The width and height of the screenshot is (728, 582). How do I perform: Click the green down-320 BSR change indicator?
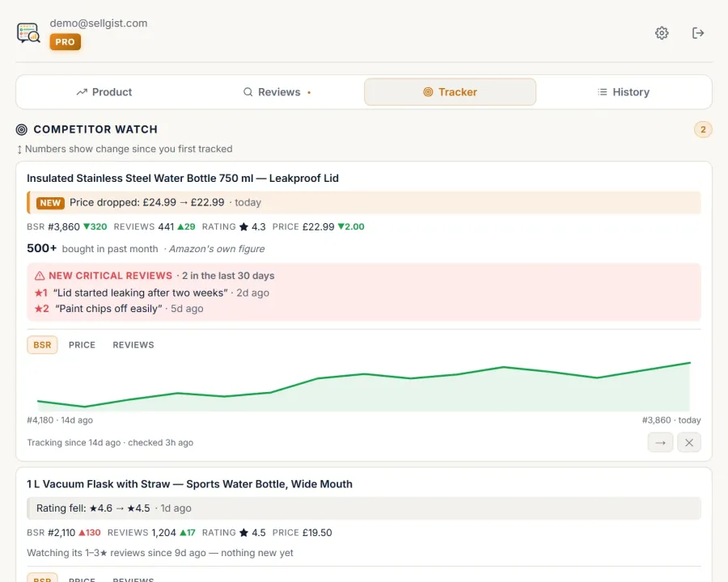95,227
